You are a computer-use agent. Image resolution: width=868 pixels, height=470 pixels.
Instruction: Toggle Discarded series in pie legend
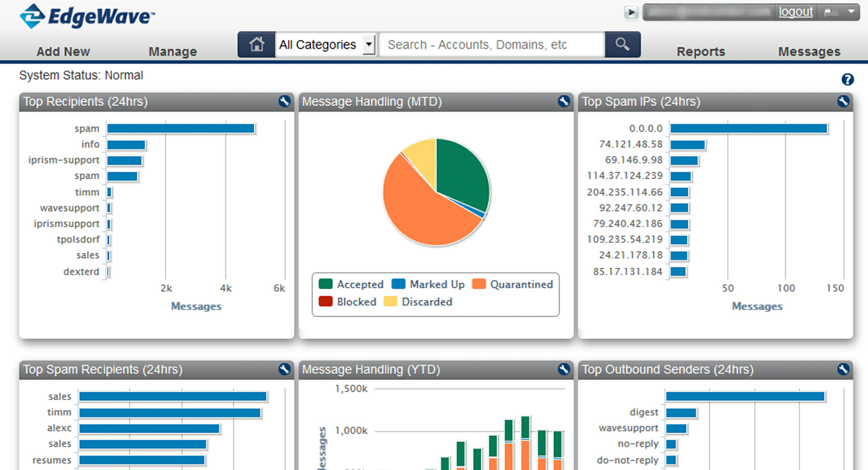coord(418,302)
